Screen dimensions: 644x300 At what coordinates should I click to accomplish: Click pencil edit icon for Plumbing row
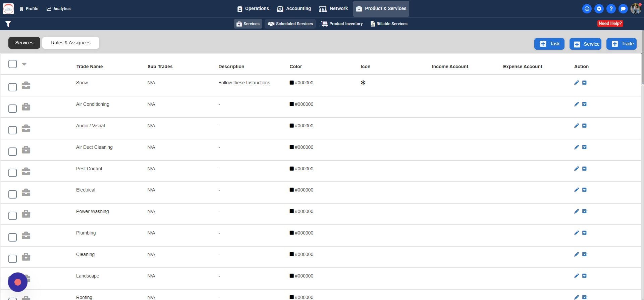(x=577, y=233)
